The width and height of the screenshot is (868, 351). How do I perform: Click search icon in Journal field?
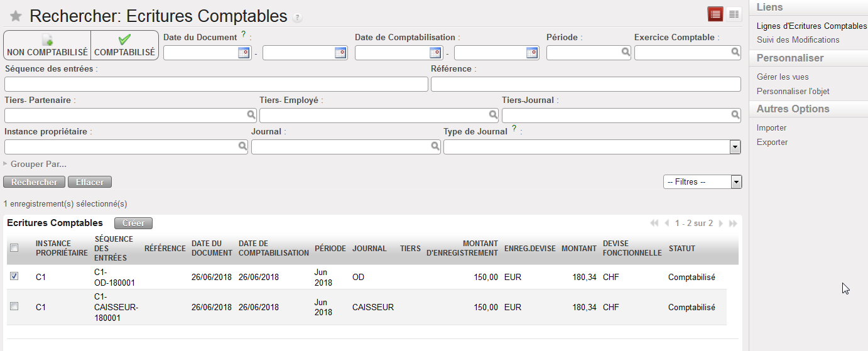(x=435, y=146)
